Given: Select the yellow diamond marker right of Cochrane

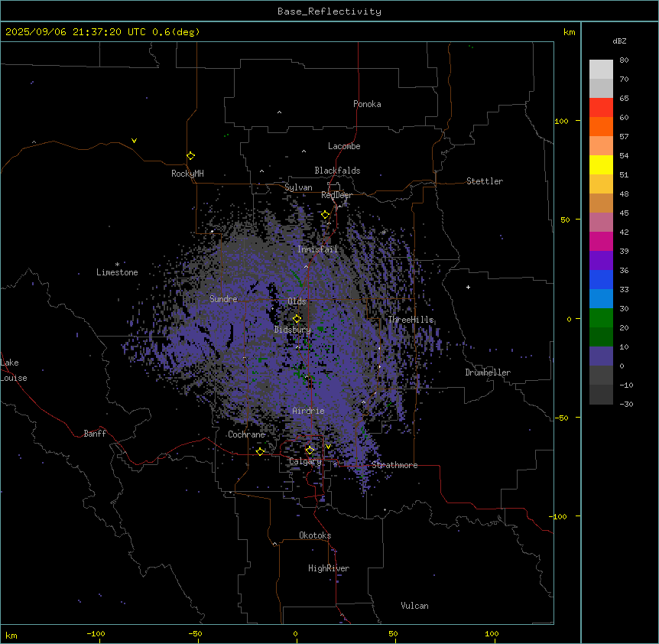Looking at the screenshot, I should (260, 451).
